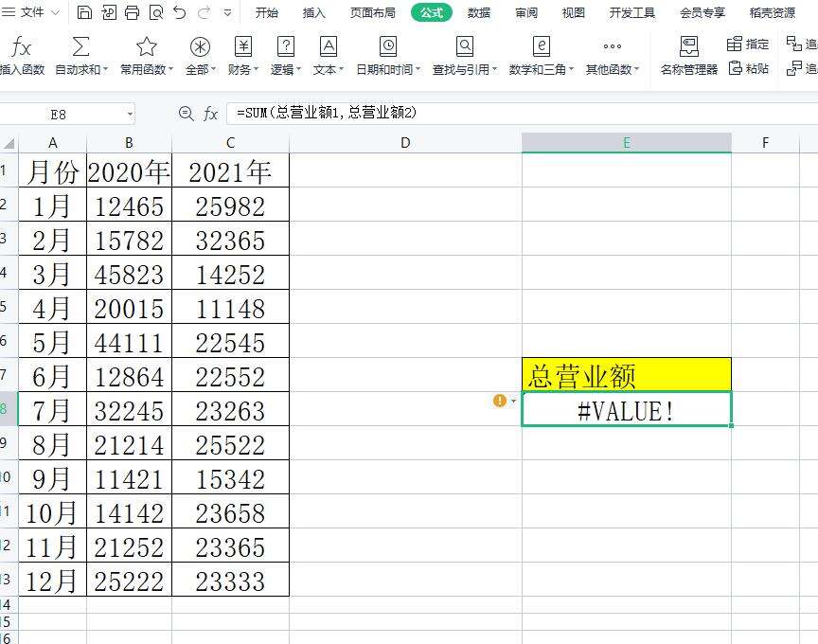Open the 全部 functions icon
Viewport: 818px width, 644px height.
coord(200,47)
